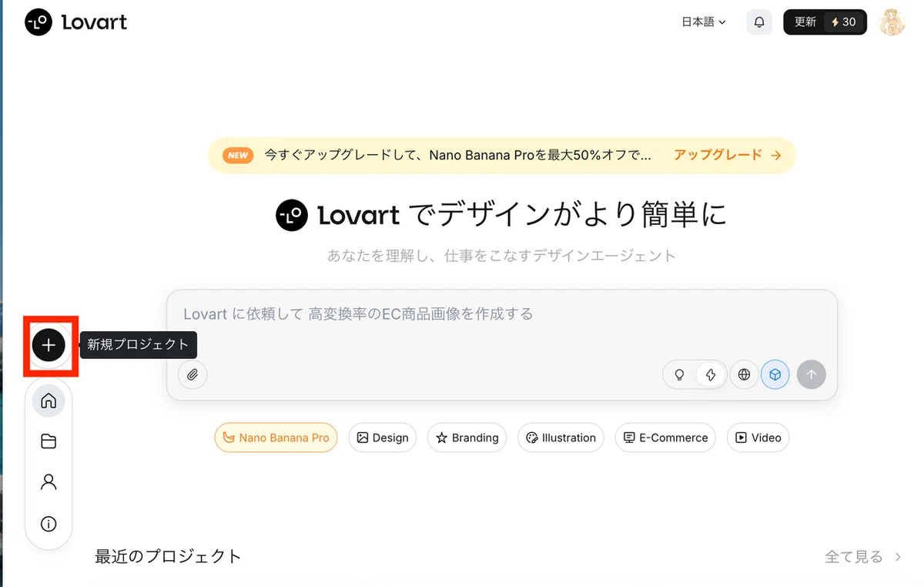This screenshot has height=587, width=924.
Task: Select the E-Commerce category chip
Action: click(x=665, y=438)
